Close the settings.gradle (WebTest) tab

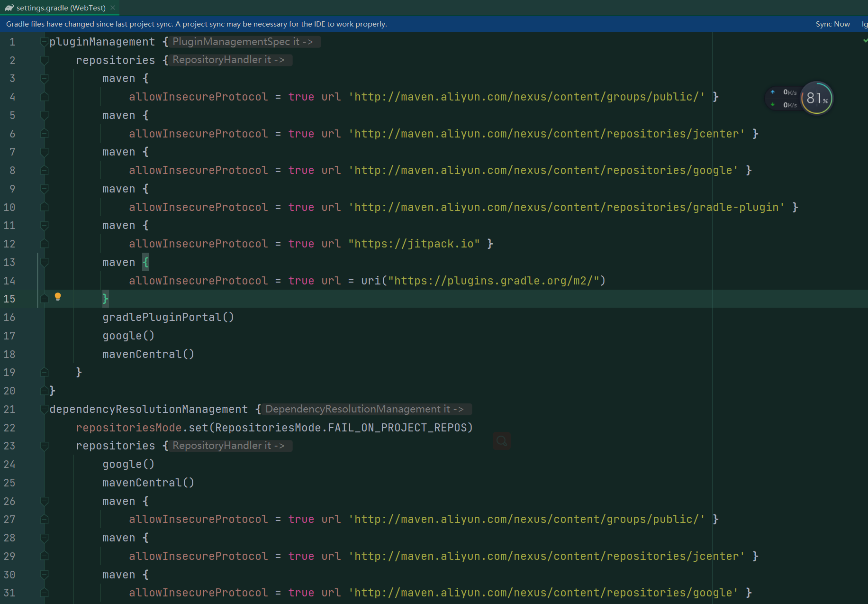(113, 8)
